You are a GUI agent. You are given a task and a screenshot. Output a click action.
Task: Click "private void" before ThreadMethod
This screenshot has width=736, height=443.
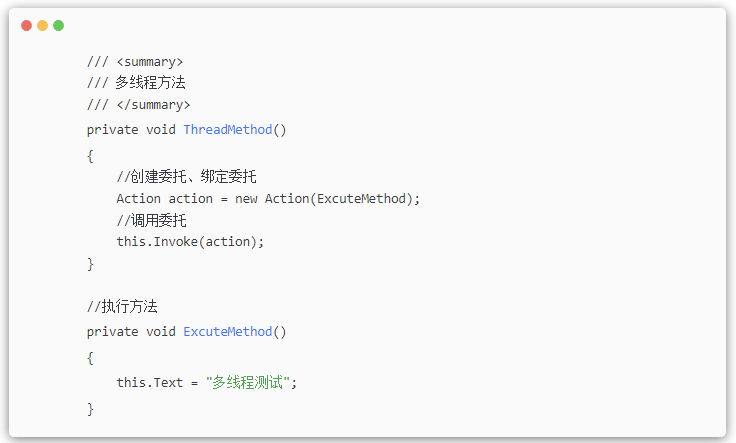click(131, 130)
